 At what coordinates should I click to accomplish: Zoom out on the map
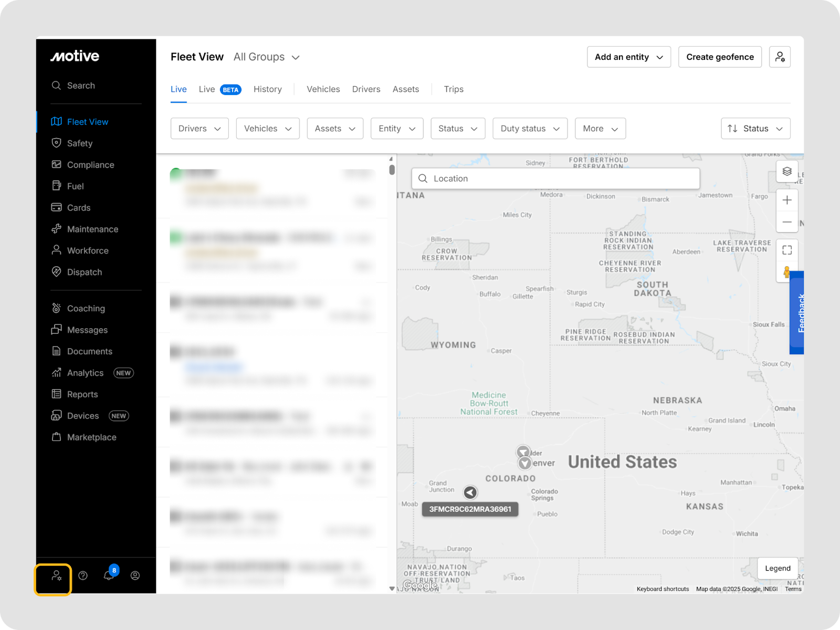tap(786, 222)
